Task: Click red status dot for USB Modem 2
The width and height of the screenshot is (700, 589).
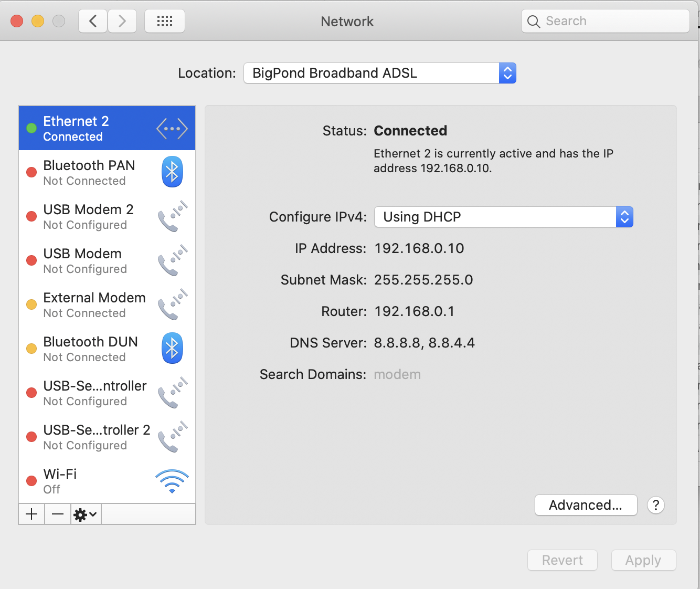Action: pos(31,216)
